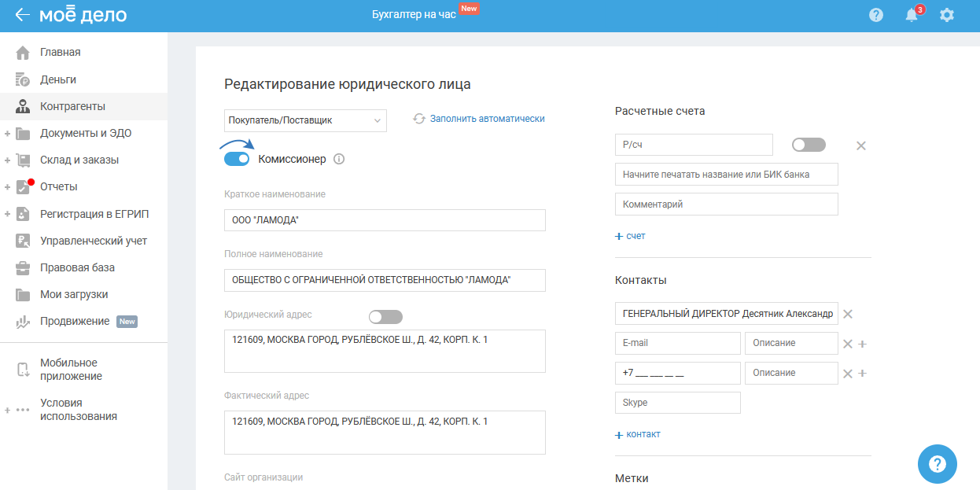Delete the ГЕНЕРАЛЬНЫЙ ДИРЕКТОР contact row
This screenshot has width=980, height=490.
[x=848, y=314]
